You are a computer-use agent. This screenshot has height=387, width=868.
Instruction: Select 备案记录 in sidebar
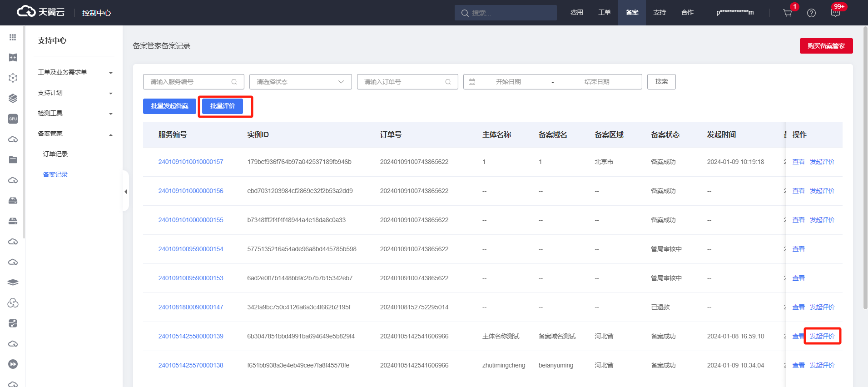click(x=55, y=174)
